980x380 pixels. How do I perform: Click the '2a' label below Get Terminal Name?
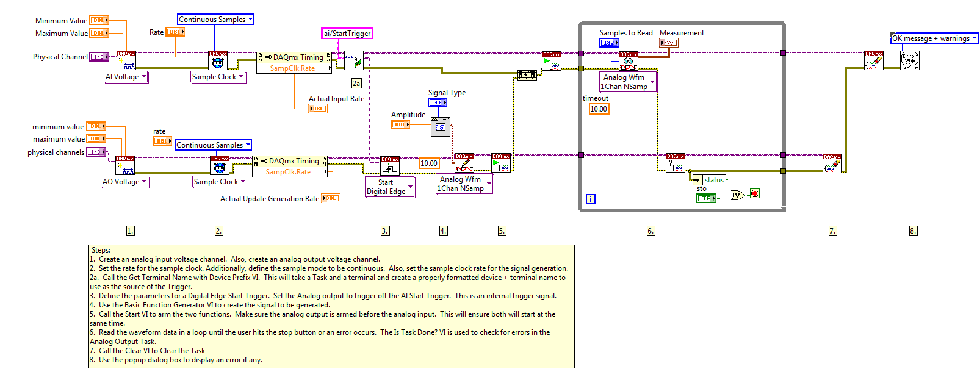356,83
